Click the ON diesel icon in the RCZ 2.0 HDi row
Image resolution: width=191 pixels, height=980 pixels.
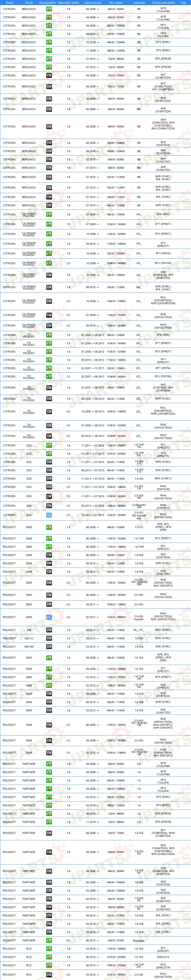click(x=49, y=975)
